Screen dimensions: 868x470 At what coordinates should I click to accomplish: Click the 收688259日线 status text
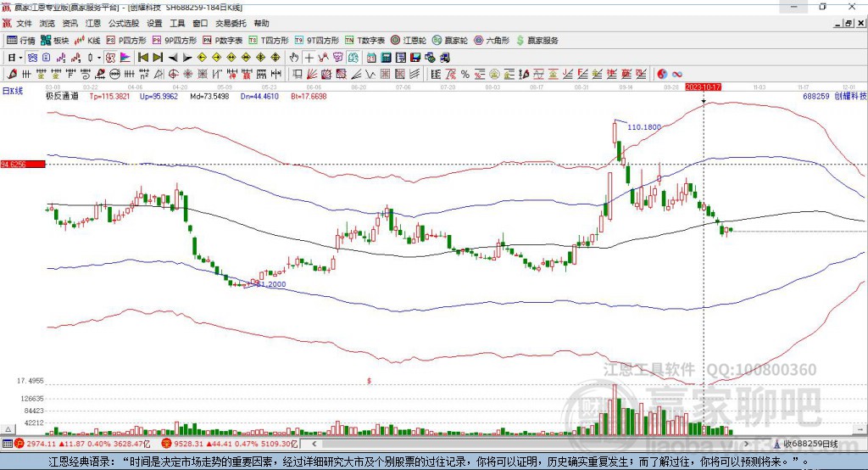[810, 444]
